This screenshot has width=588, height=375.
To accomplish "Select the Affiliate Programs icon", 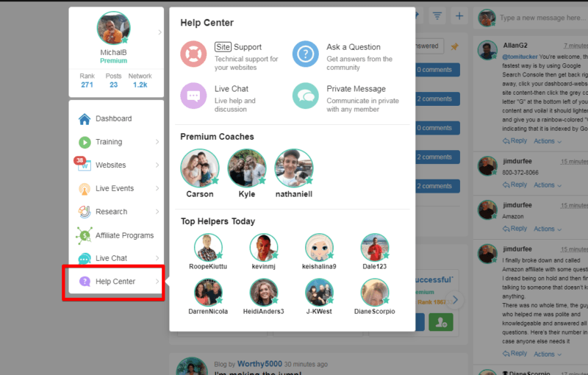I will click(84, 235).
